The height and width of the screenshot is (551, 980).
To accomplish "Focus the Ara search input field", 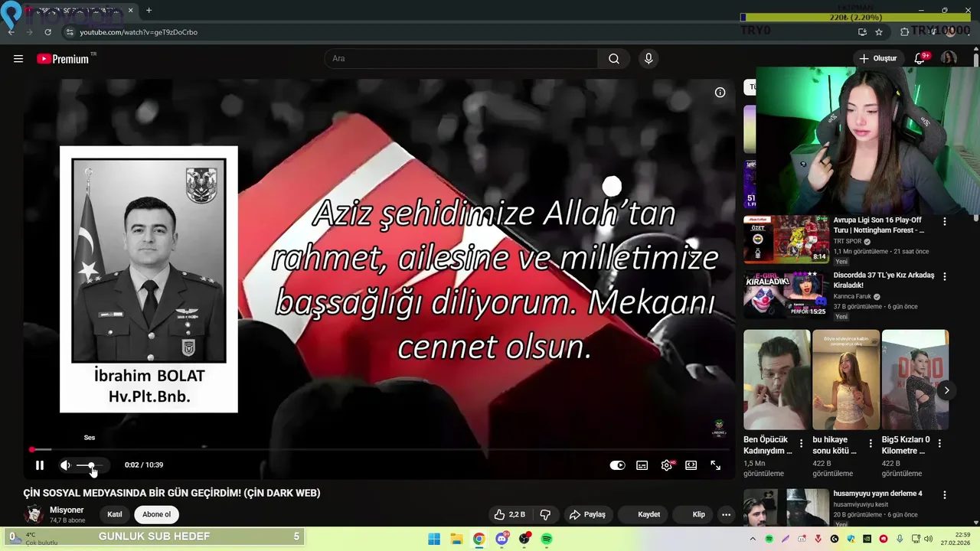I will [462, 59].
